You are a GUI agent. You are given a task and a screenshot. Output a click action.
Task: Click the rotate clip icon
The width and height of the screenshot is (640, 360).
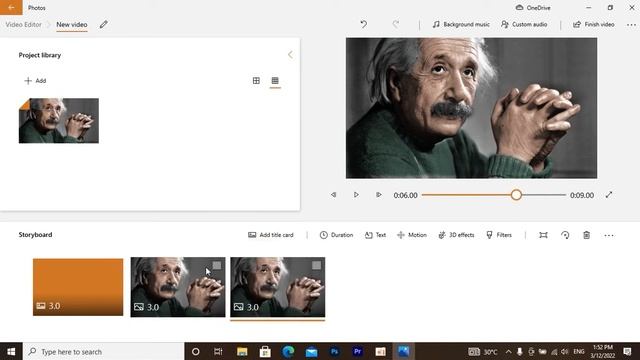point(565,235)
